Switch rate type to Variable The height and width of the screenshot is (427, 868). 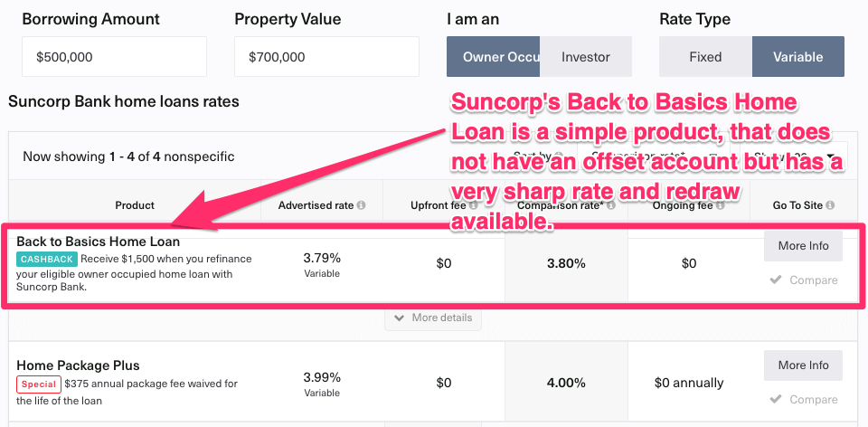click(x=798, y=56)
